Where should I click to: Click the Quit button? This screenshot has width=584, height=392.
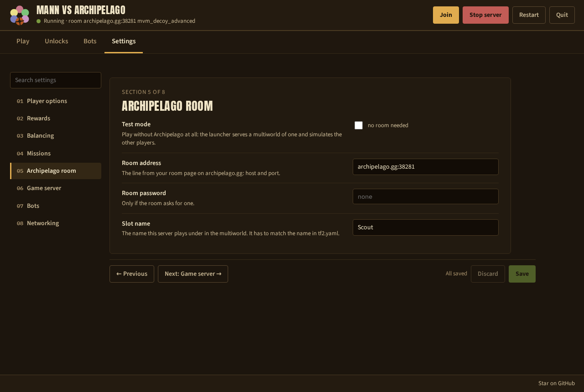pos(562,15)
